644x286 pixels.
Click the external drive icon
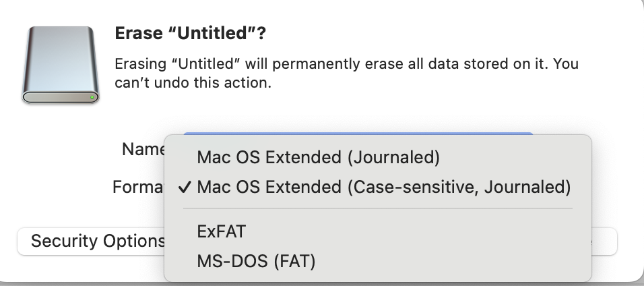point(61,65)
